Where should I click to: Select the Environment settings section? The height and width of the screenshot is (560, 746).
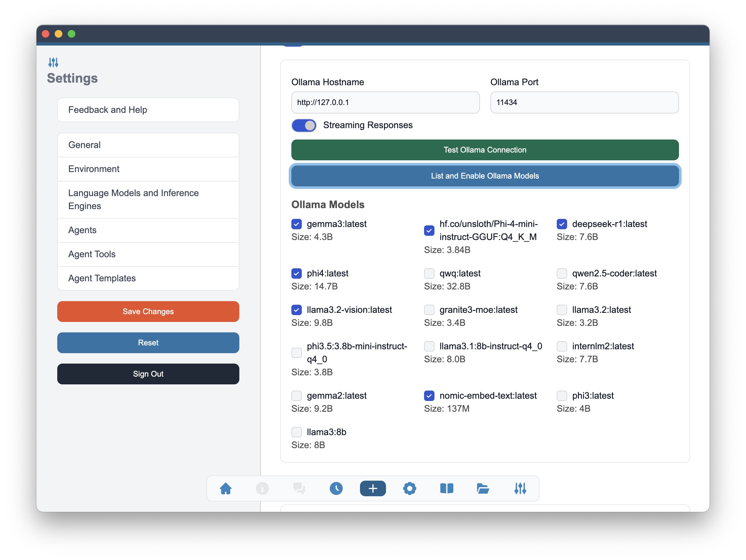coord(148,169)
